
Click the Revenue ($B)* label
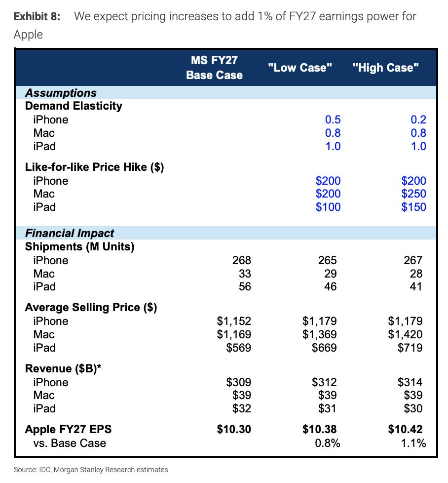(63, 368)
